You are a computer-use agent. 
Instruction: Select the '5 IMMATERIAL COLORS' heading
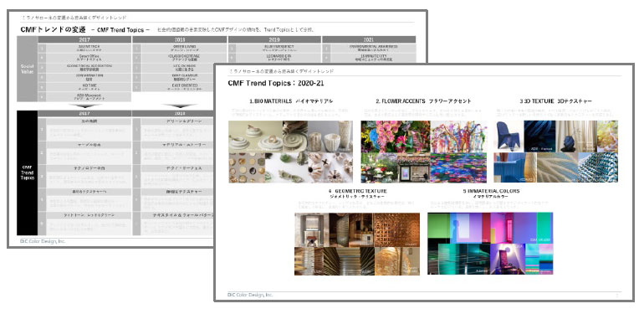(490, 191)
